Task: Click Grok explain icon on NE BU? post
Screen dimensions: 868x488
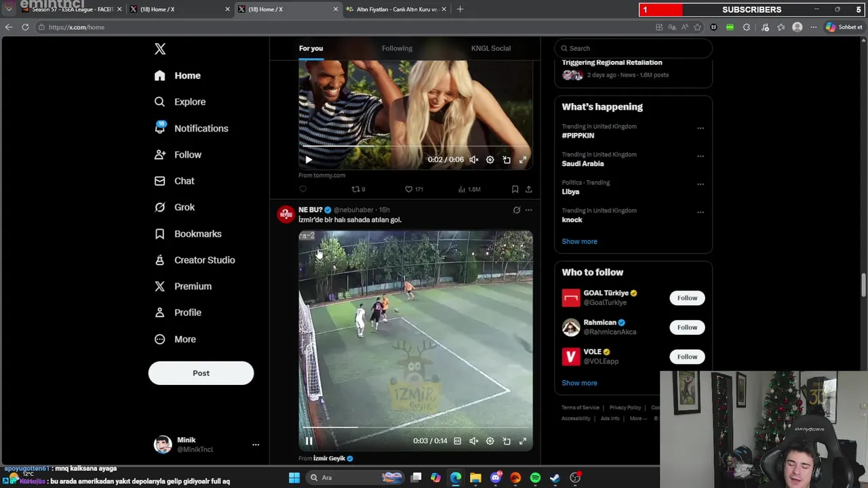Action: coord(517,210)
